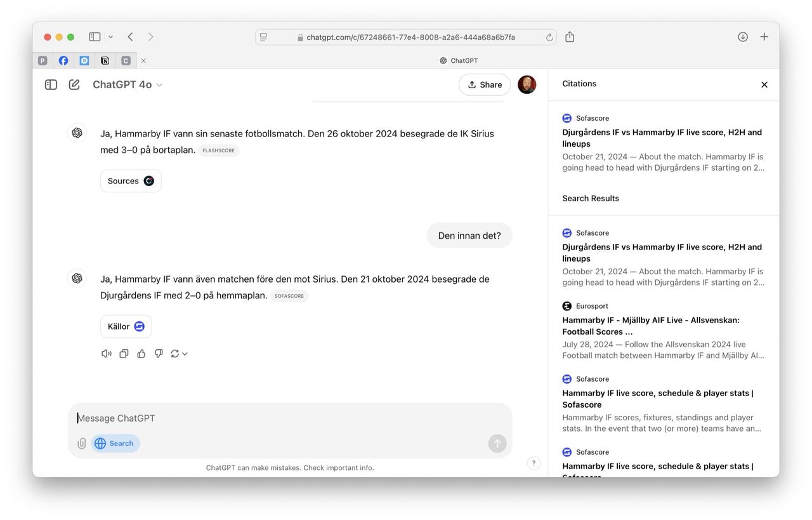
Task: Toggle the ChatGPT sidebar panel
Action: pyautogui.click(x=51, y=84)
